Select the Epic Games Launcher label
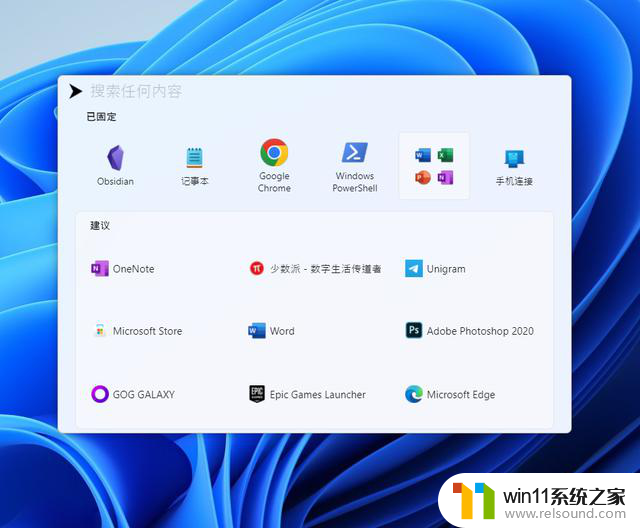Viewport: 640px width, 528px height. pyautogui.click(x=318, y=395)
